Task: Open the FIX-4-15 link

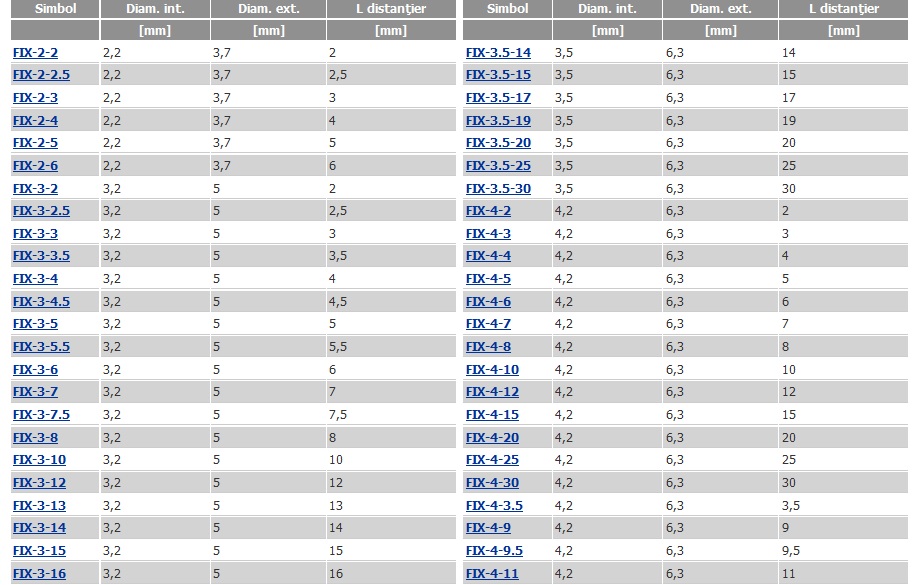Action: click(493, 414)
